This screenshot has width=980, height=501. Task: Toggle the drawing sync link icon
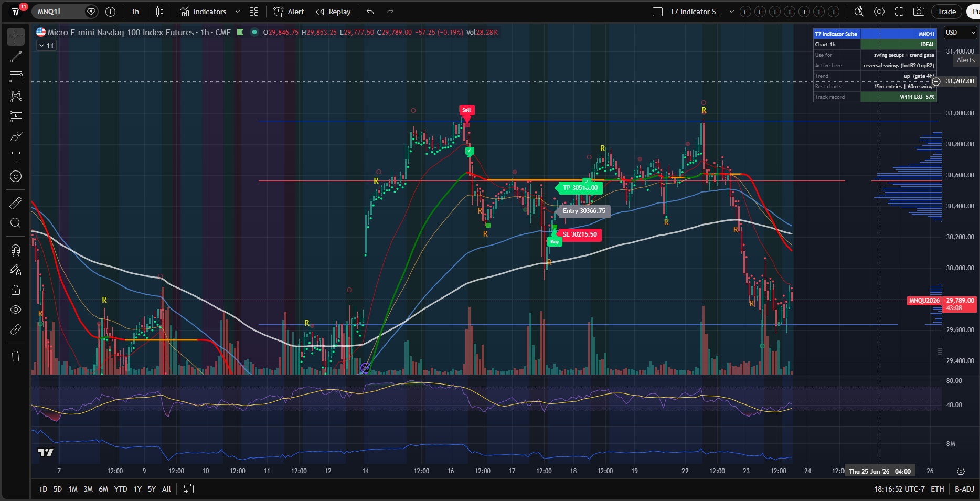coord(16,329)
